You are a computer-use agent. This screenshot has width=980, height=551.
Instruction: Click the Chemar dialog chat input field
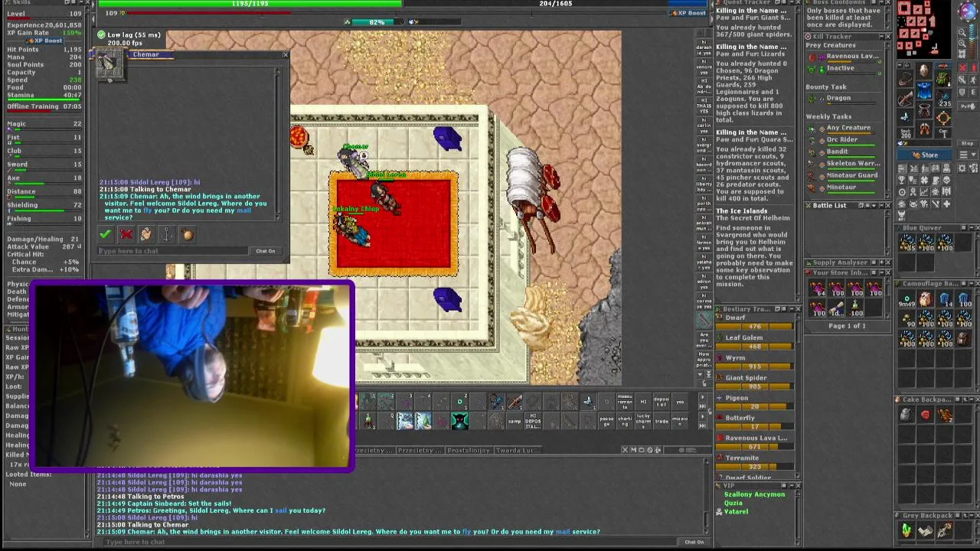tap(173, 251)
